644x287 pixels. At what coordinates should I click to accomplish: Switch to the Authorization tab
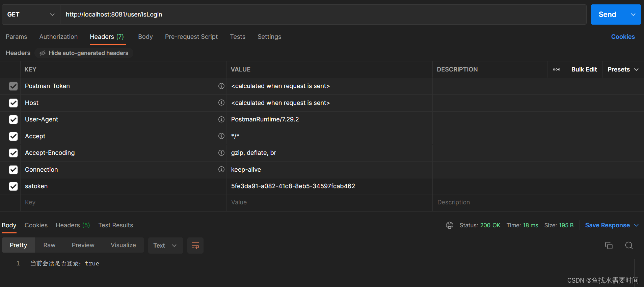(58, 37)
